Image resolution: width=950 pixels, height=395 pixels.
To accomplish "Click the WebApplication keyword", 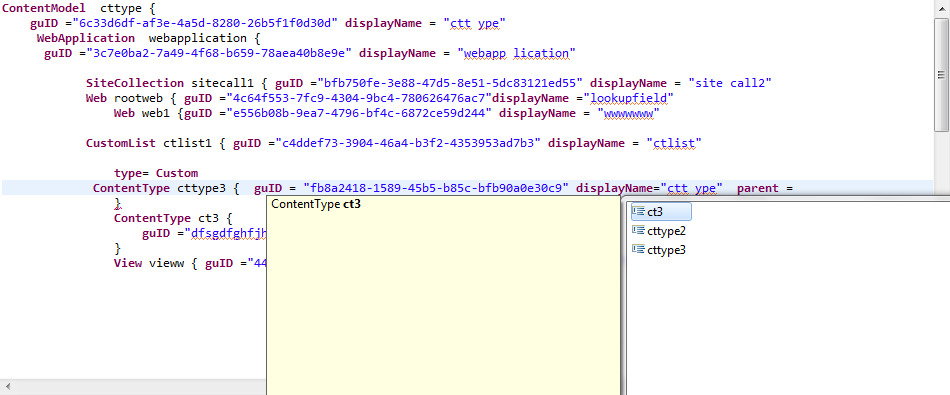I will pyautogui.click(x=85, y=38).
